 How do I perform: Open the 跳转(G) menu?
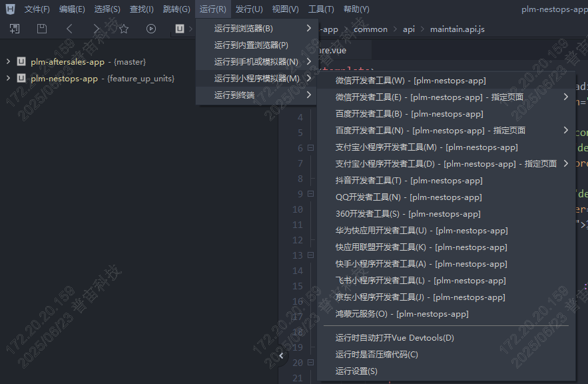point(176,9)
